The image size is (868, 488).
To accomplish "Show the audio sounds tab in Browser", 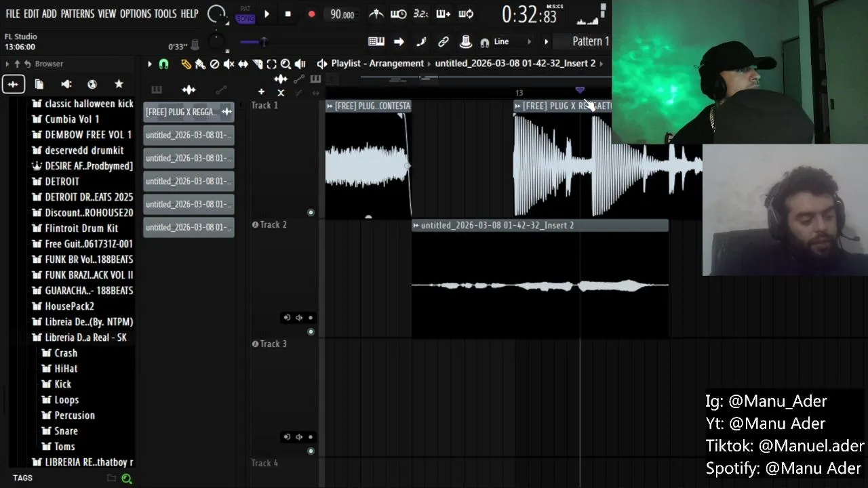I will pos(13,84).
